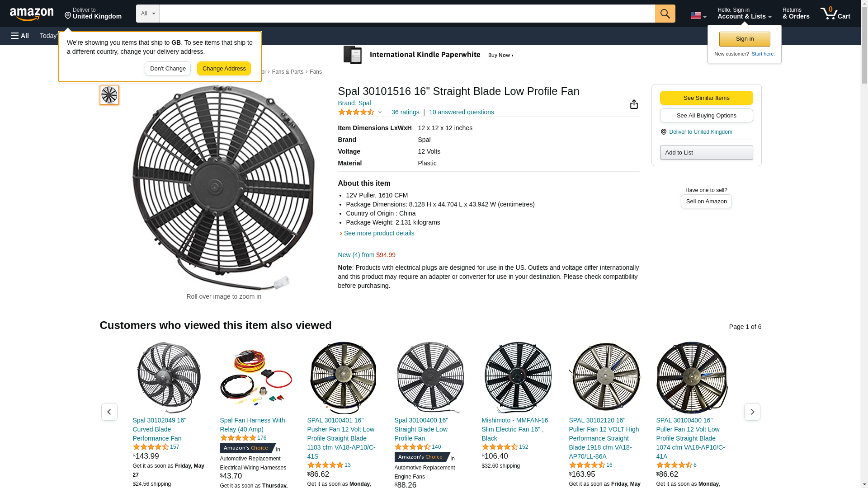This screenshot has width=868, height=488.
Task: Click the US flag language selector
Action: pos(698,15)
